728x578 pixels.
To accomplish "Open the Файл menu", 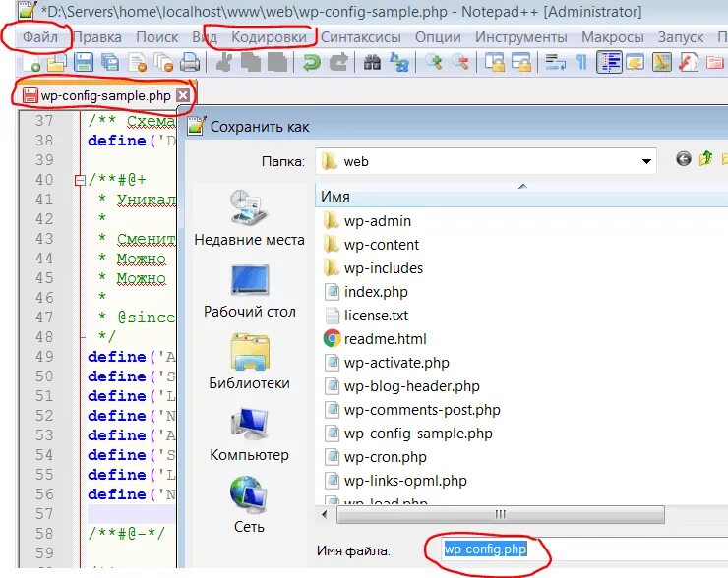I will coord(40,37).
